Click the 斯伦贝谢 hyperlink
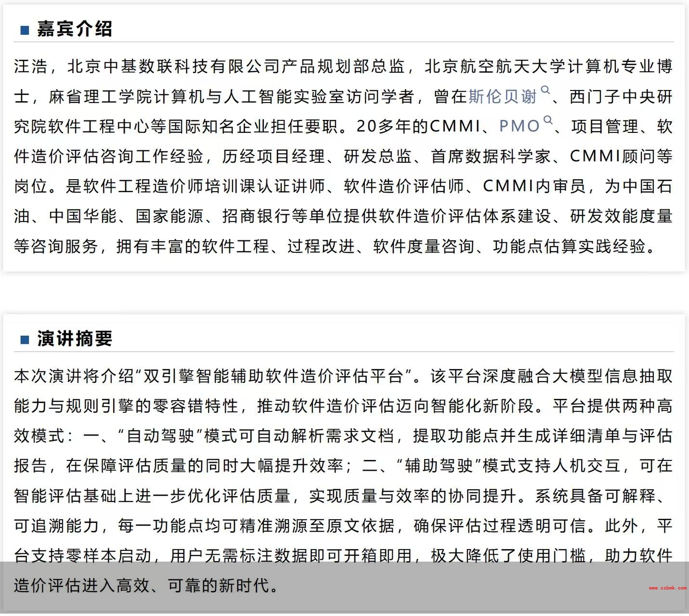 [x=502, y=97]
